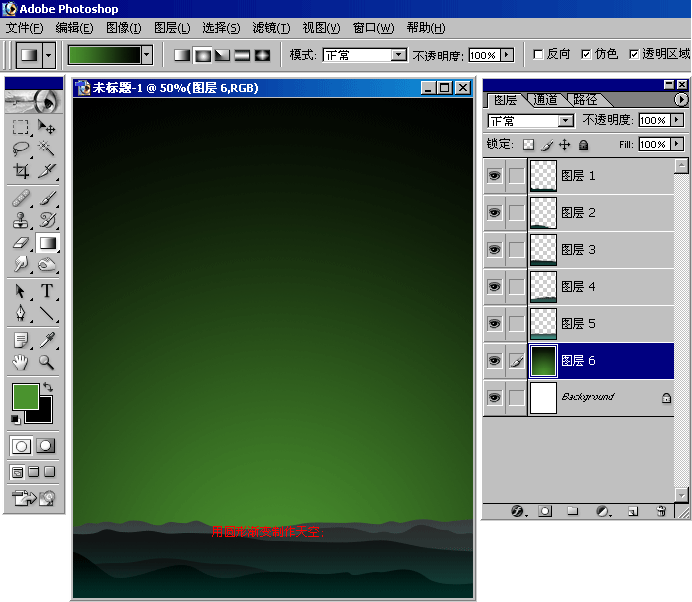Screen dimensions: 692x602
Task: Toggle the 仿色 dither checkbox
Action: 586,54
